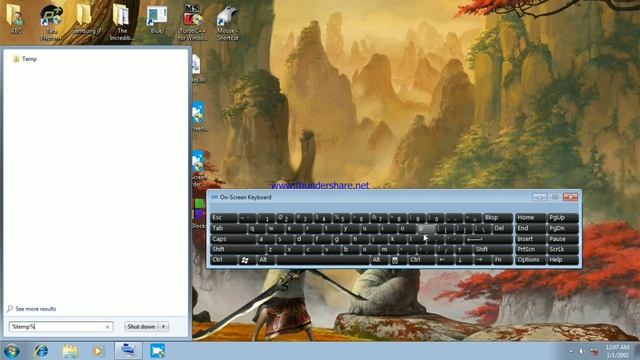Image resolution: width=640 pixels, height=360 pixels.
Task: Click the Home key
Action: (x=530, y=218)
